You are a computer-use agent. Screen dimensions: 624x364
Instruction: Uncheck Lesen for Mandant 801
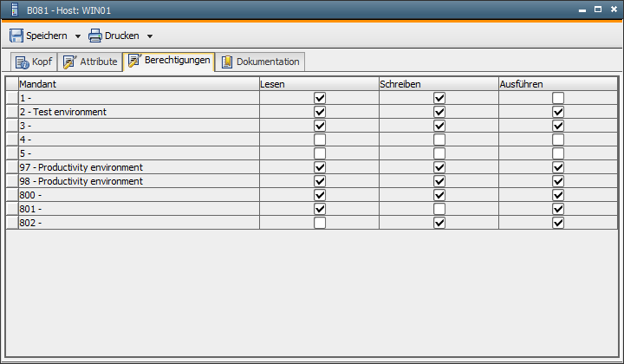coord(320,209)
